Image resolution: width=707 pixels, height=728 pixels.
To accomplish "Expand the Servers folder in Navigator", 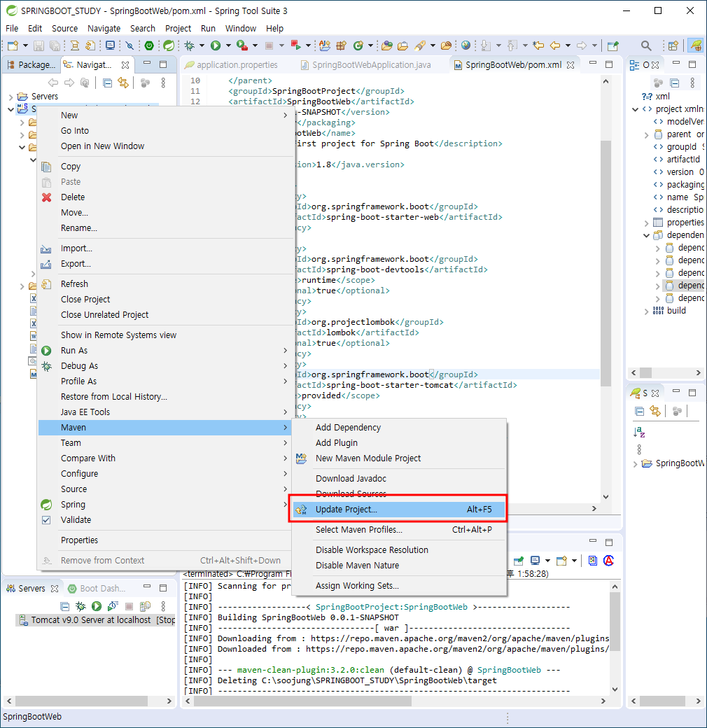I will coord(10,97).
